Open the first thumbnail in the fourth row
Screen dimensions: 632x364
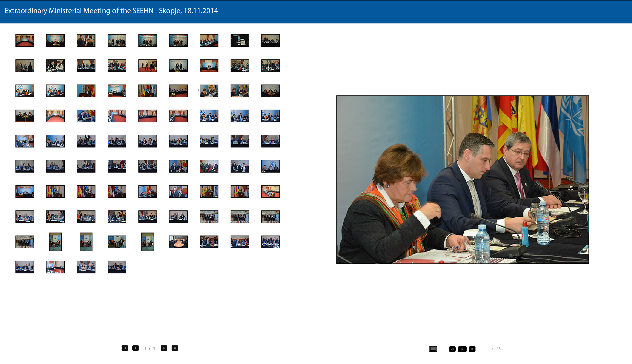(x=24, y=116)
